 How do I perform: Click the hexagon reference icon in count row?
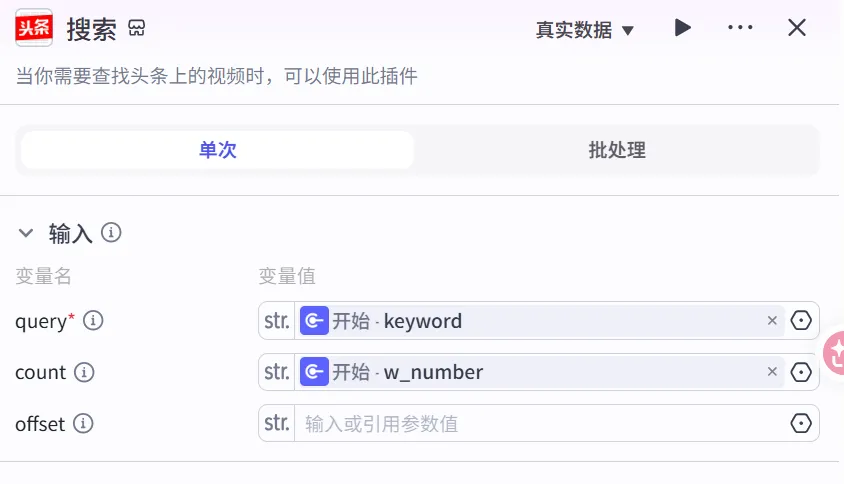(801, 372)
